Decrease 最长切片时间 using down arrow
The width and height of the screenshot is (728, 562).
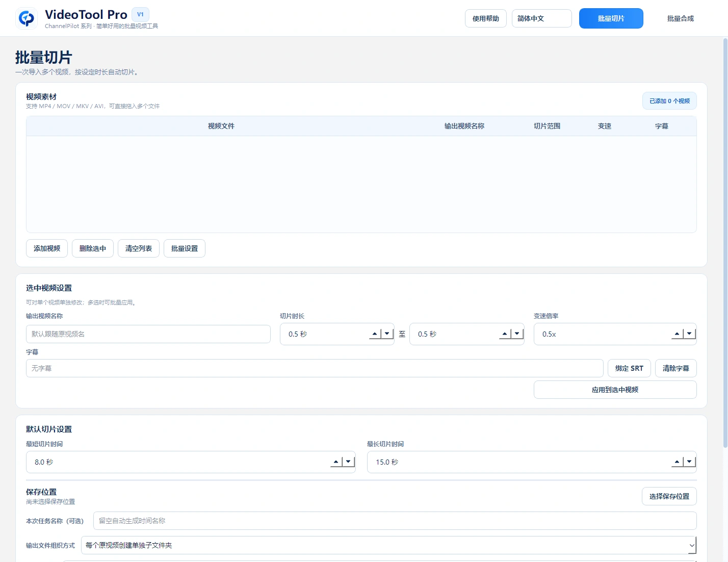(690, 462)
